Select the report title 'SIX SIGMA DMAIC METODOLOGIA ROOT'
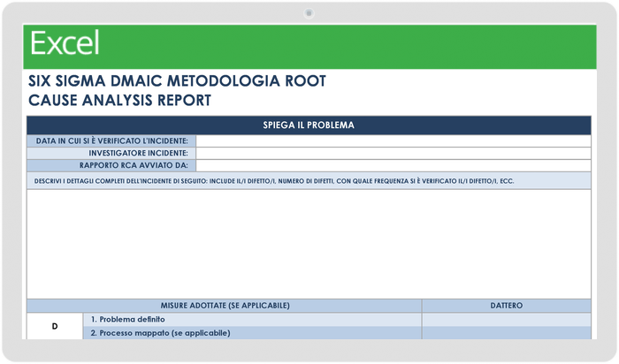Image resolution: width=619 pixels, height=364 pixels. pyautogui.click(x=177, y=81)
